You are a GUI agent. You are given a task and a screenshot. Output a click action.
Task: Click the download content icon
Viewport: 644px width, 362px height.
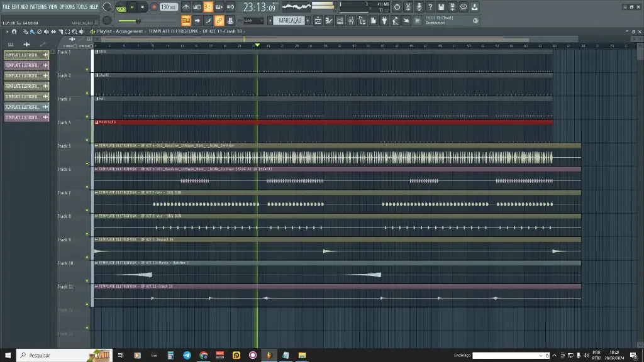(474, 7)
